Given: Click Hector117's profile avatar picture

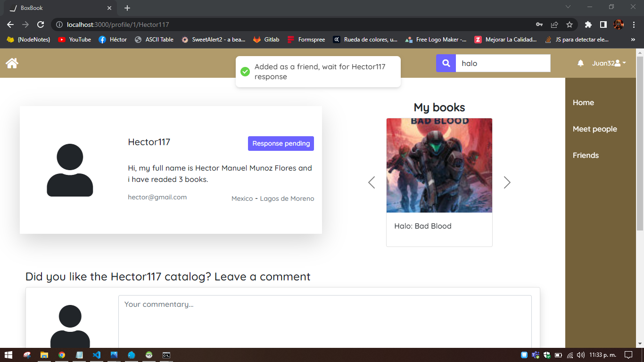Looking at the screenshot, I should [x=70, y=170].
